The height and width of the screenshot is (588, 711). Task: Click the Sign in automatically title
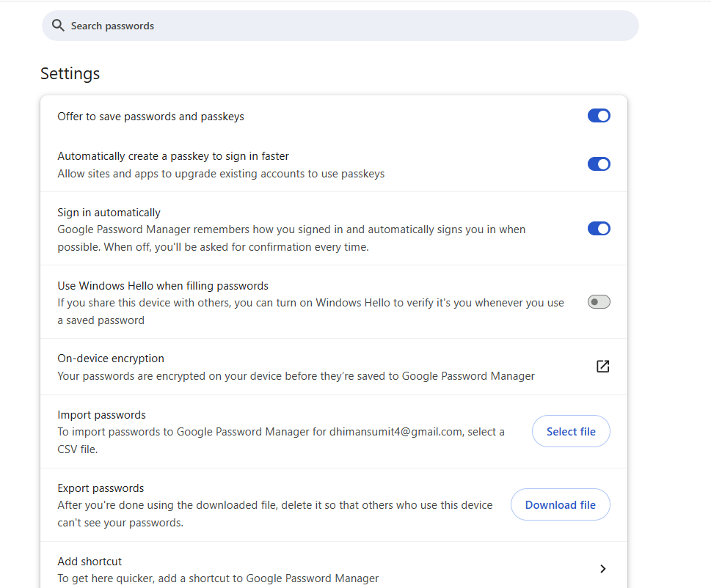coord(109,213)
